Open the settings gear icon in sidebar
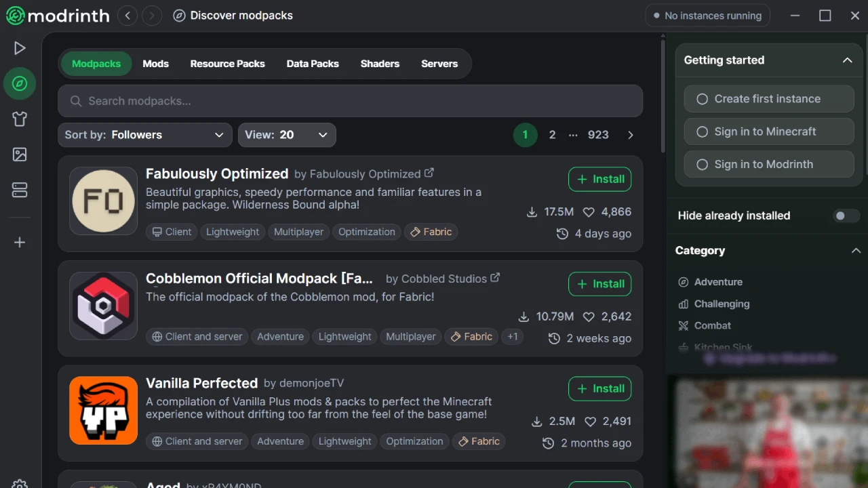The image size is (868, 488). coord(20,484)
